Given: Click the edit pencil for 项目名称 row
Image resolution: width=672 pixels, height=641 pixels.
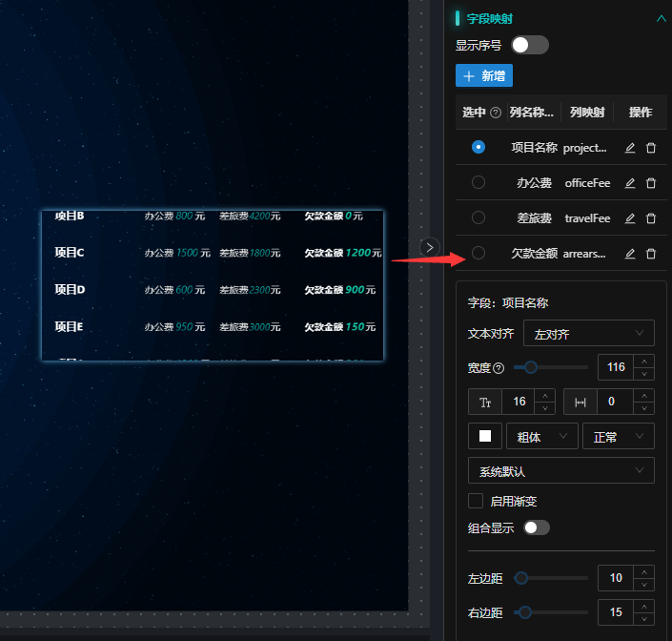Looking at the screenshot, I should click(x=629, y=148).
